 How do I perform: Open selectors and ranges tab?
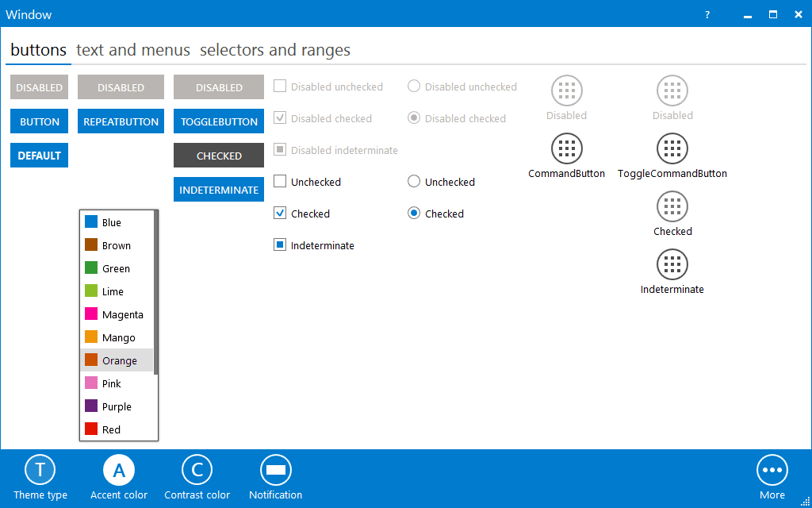point(274,50)
